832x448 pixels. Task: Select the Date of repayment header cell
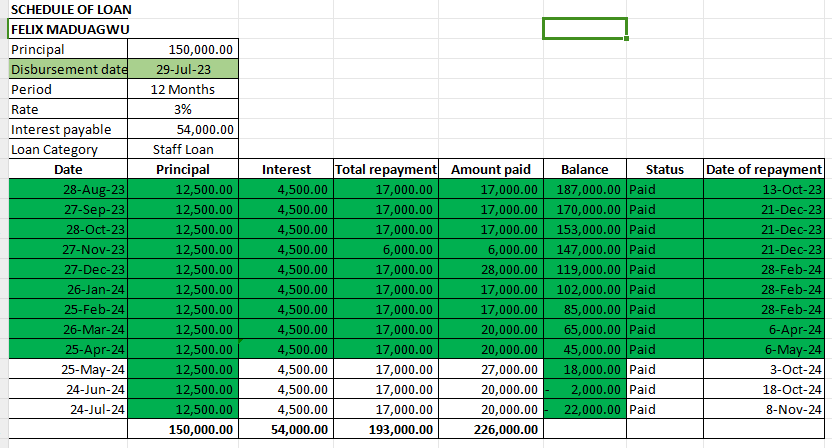(x=764, y=169)
